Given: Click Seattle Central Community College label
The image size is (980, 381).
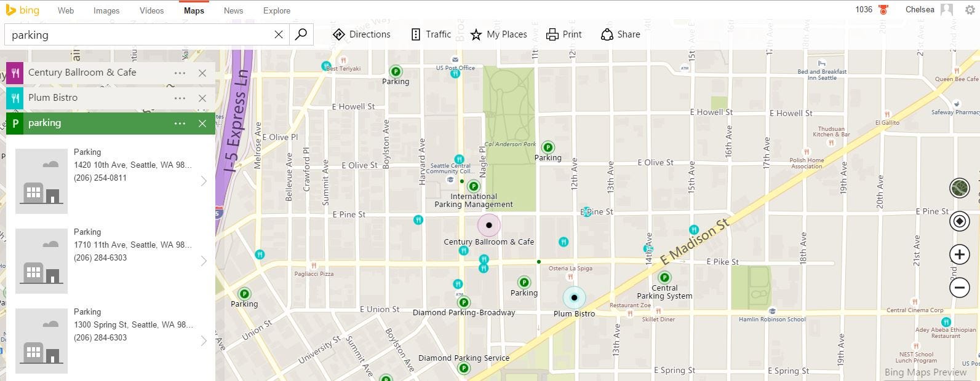Looking at the screenshot, I should pos(451,168).
